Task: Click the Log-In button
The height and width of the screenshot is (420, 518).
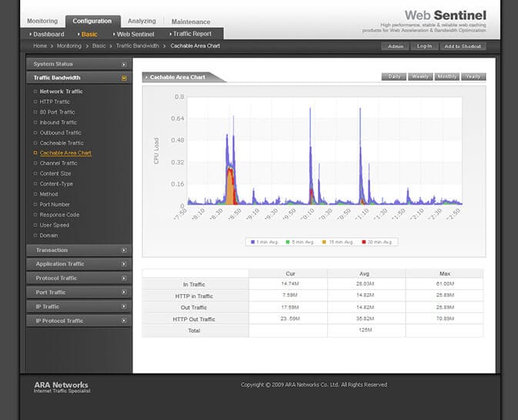Action: point(424,46)
